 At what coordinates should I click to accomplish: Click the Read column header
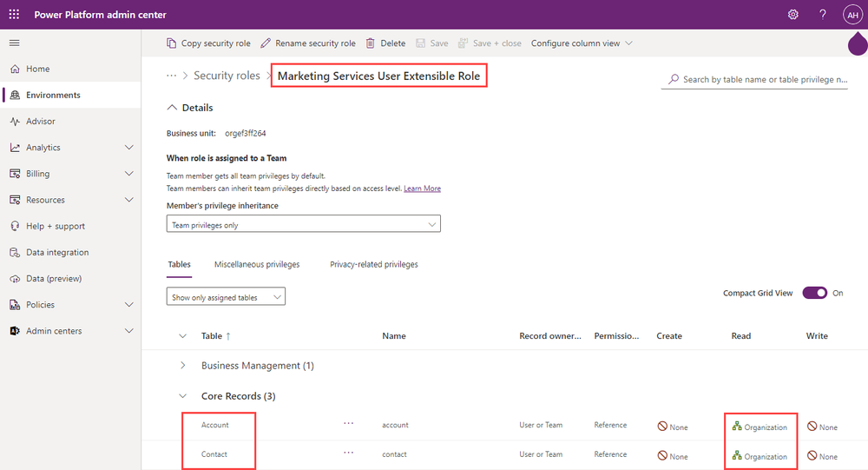[x=740, y=336]
